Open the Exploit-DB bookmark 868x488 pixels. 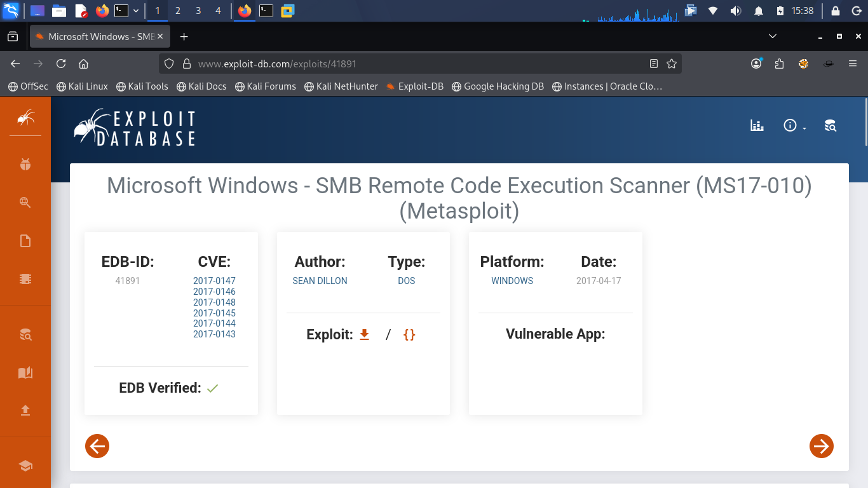tap(415, 86)
